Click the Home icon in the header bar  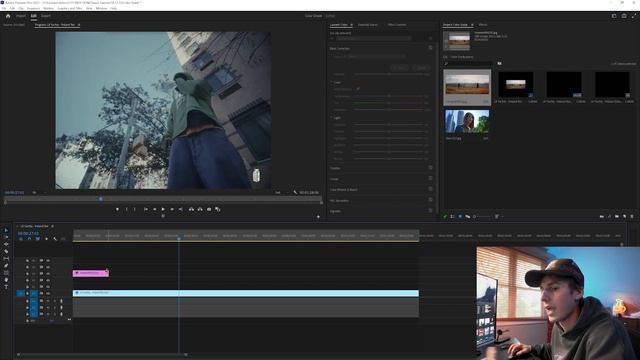pyautogui.click(x=8, y=16)
